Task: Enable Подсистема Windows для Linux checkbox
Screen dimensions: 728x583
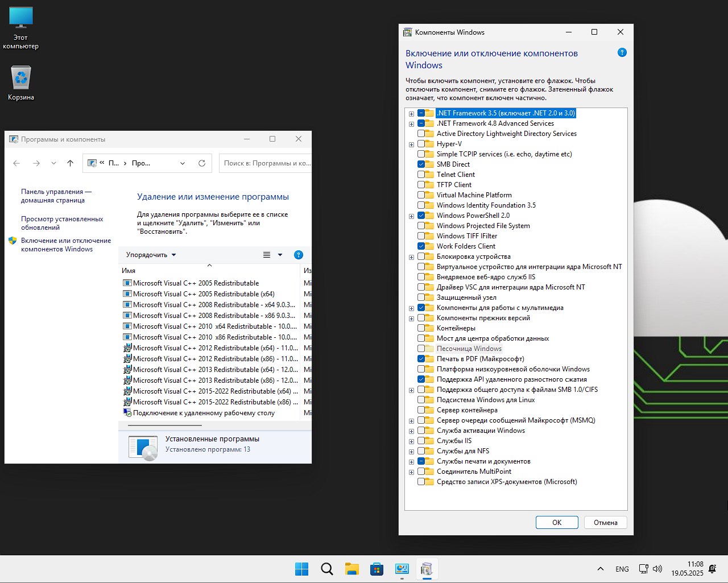Action: (421, 400)
